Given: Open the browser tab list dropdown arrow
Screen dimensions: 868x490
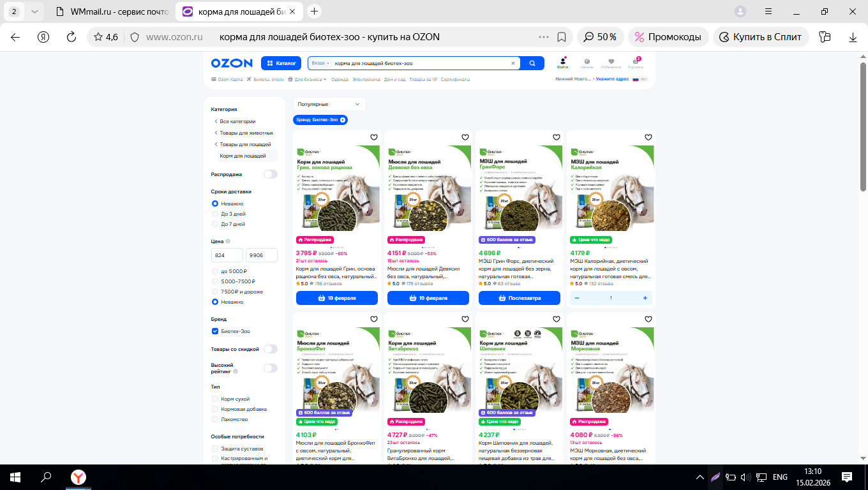Looking at the screenshot, I should 34,11.
